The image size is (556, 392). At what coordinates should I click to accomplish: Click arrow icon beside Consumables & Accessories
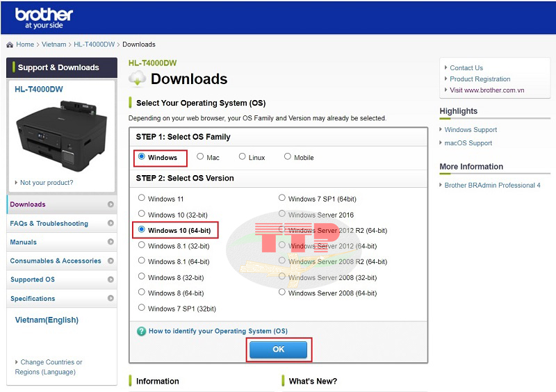(x=111, y=261)
